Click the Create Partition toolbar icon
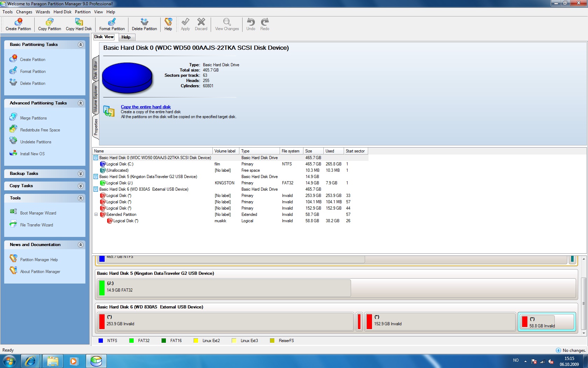 (x=18, y=24)
